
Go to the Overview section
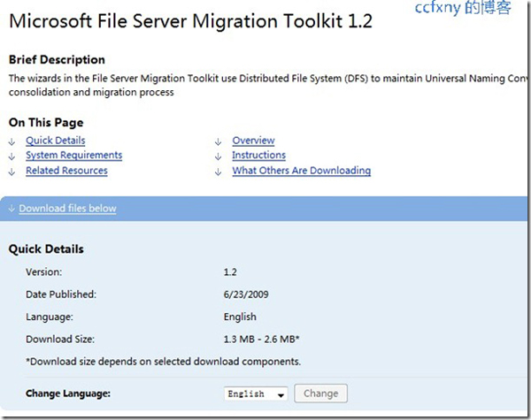(253, 141)
